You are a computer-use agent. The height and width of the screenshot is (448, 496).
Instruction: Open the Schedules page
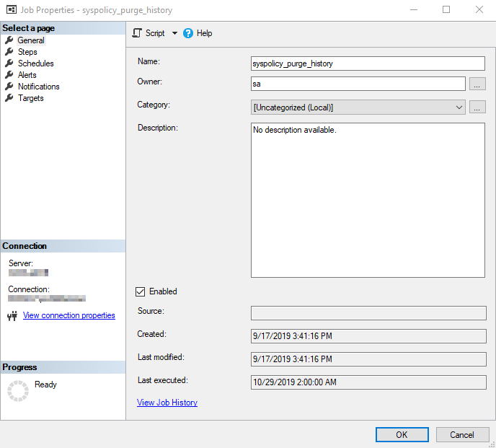click(36, 63)
